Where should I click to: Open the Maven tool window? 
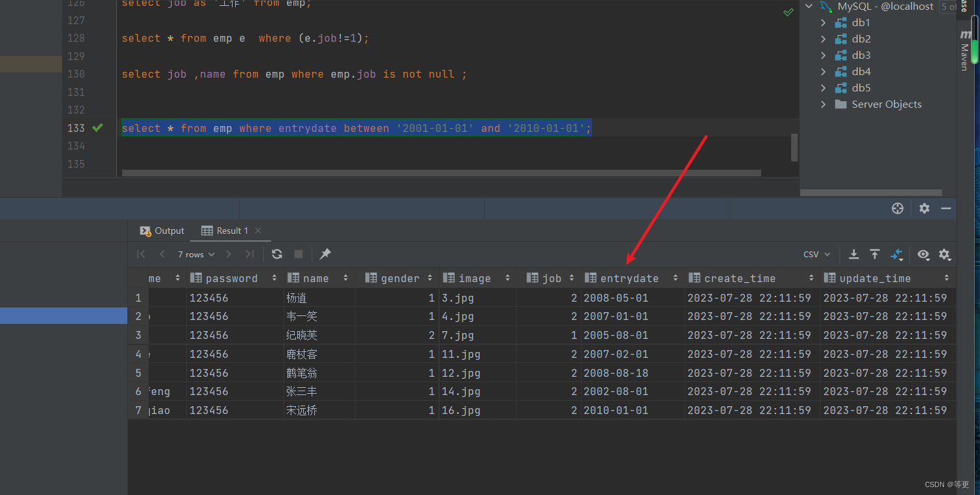tap(964, 49)
